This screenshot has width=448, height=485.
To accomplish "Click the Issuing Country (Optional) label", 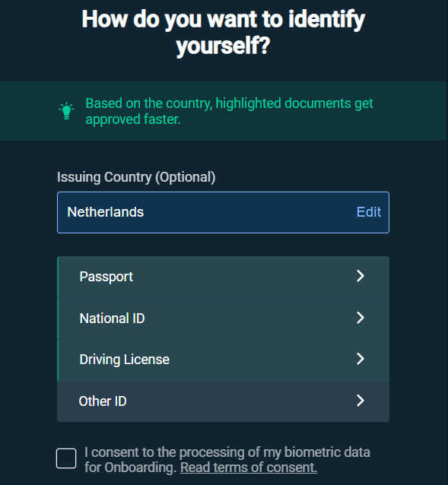I will pos(136,178).
